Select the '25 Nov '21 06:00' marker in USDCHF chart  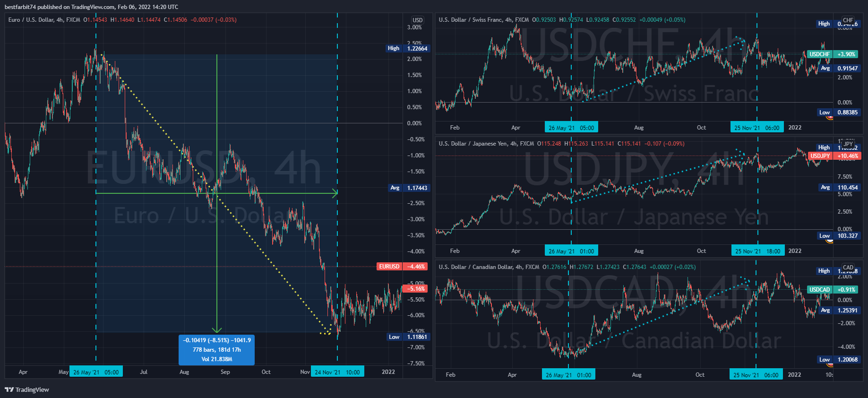coord(757,128)
